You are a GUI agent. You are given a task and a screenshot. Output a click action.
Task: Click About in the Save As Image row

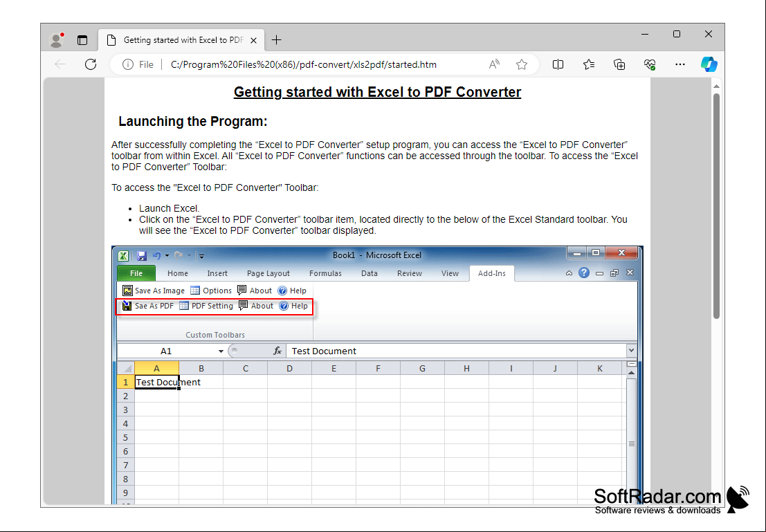(254, 291)
